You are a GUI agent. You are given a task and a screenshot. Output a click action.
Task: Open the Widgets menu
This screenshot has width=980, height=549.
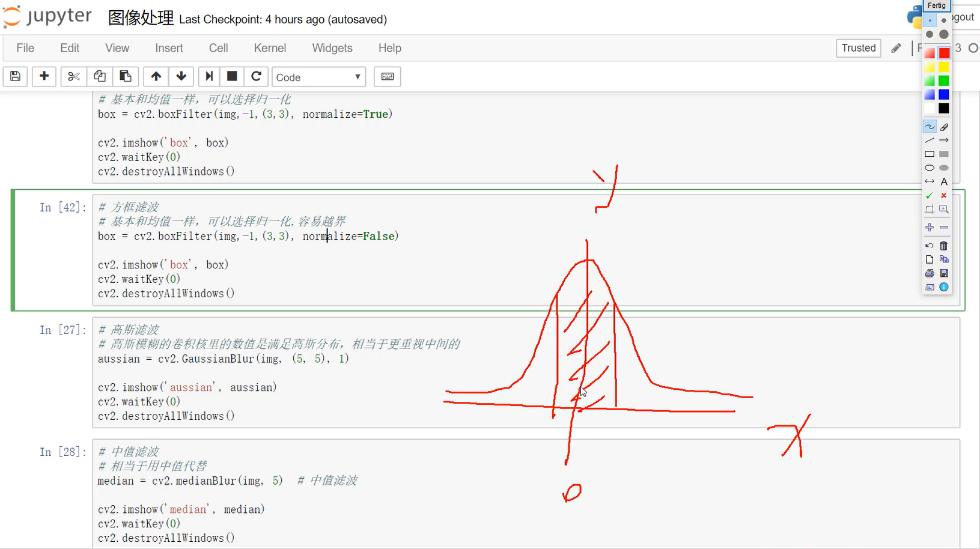(x=332, y=48)
